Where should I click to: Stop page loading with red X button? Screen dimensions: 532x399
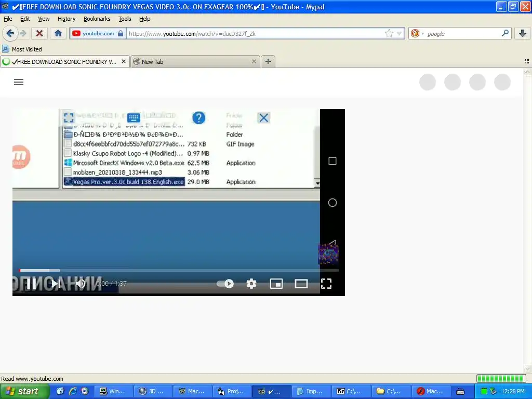39,33
